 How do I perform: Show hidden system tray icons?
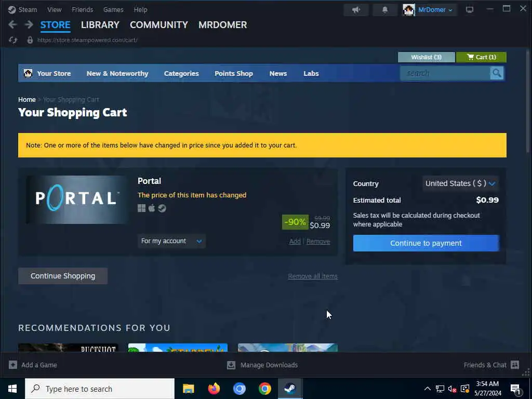pyautogui.click(x=428, y=389)
